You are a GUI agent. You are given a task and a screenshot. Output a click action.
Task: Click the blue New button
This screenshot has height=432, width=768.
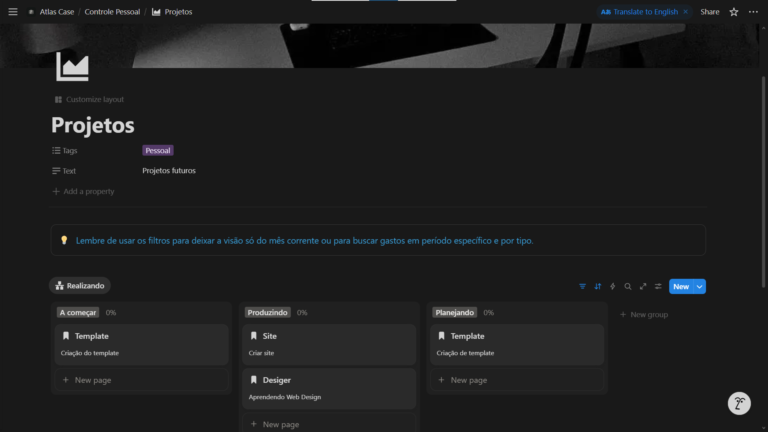[x=680, y=286]
